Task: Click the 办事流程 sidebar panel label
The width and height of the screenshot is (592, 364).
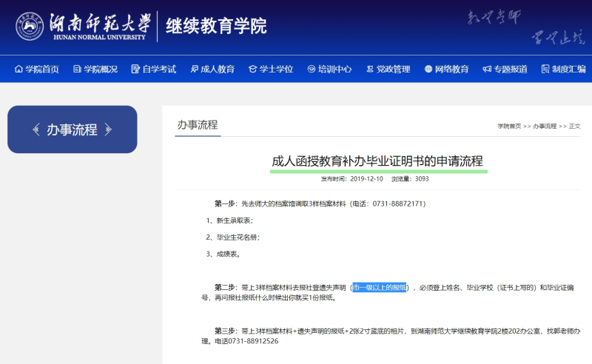Action: click(x=72, y=129)
